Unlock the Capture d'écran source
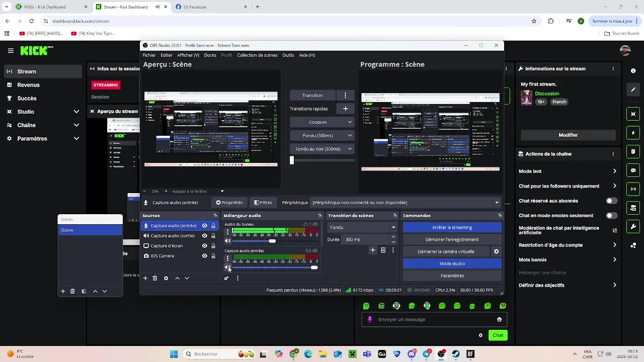This screenshot has height=362, width=644. tap(213, 246)
